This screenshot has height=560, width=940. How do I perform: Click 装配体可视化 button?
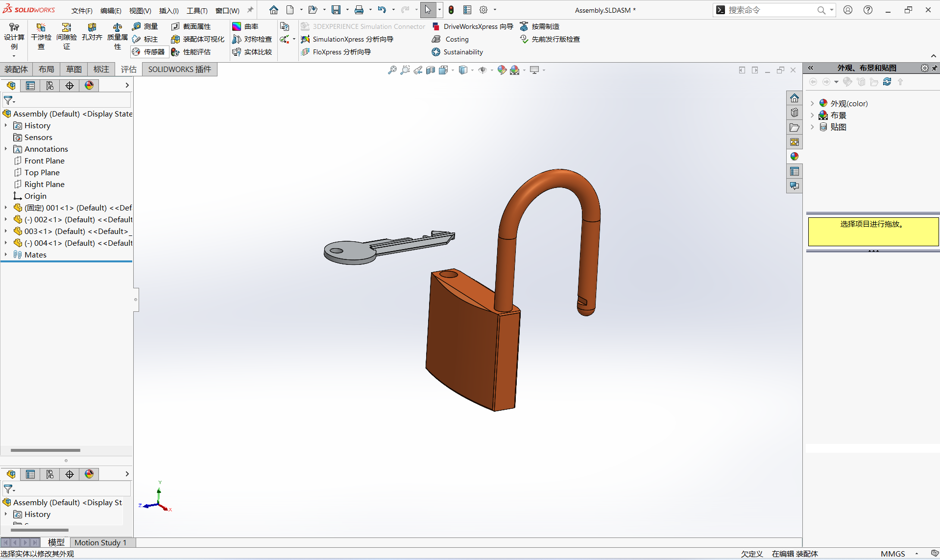click(198, 39)
